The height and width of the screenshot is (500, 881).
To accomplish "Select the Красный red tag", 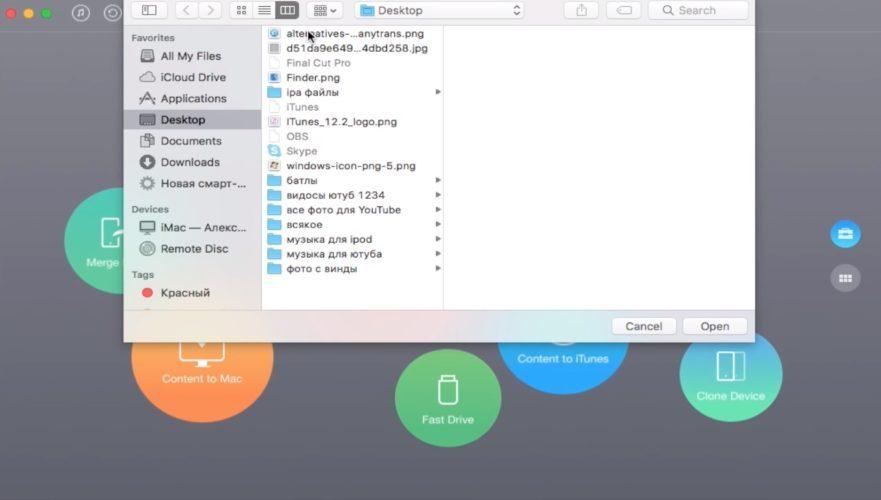I will point(185,293).
